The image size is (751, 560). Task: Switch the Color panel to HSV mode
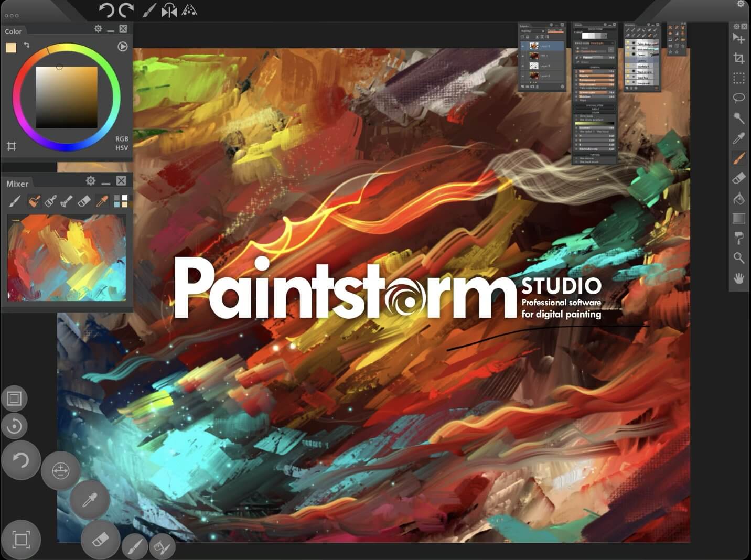click(121, 147)
